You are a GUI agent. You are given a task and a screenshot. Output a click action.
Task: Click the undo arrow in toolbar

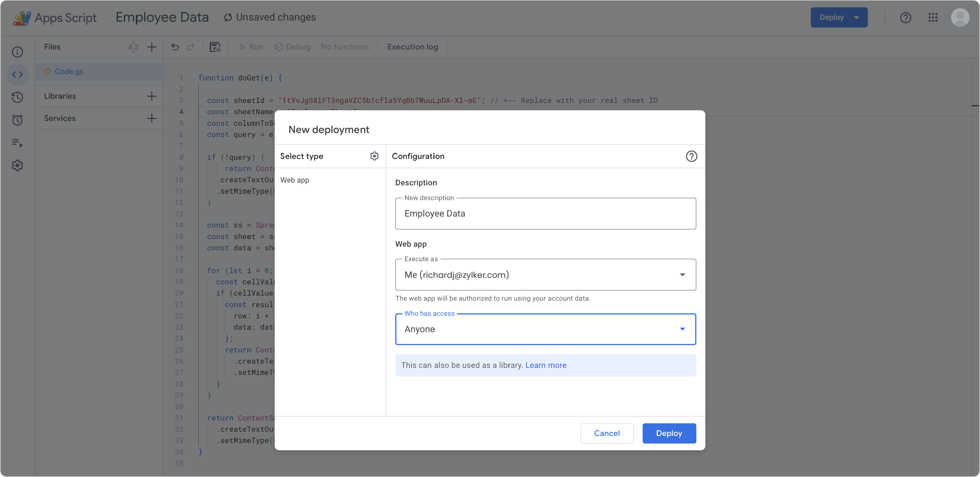click(175, 47)
